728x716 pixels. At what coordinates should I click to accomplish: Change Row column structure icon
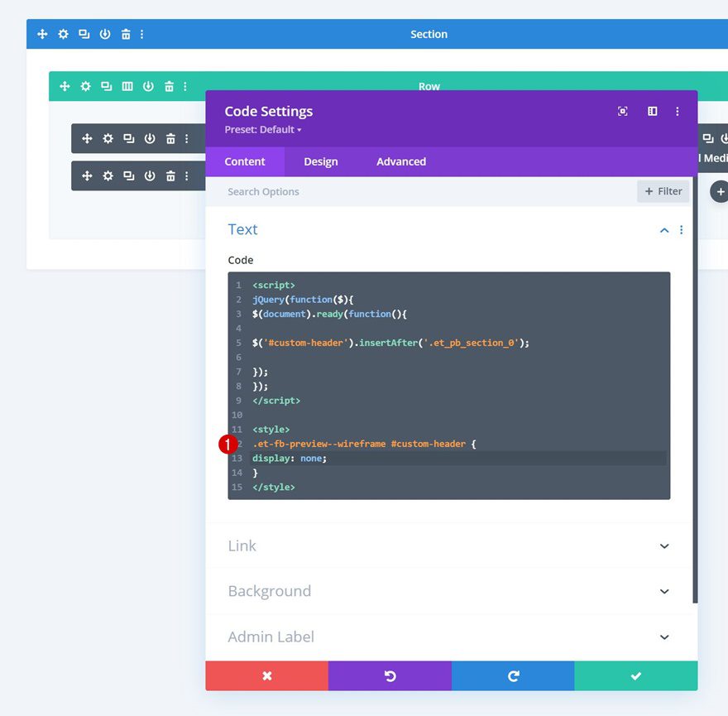(x=127, y=86)
